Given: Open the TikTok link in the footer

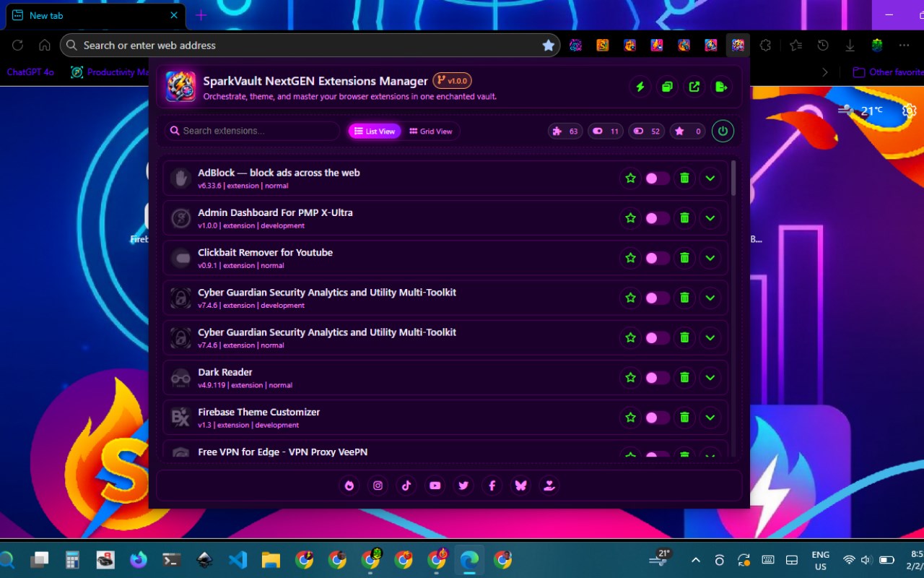Looking at the screenshot, I should pos(406,486).
